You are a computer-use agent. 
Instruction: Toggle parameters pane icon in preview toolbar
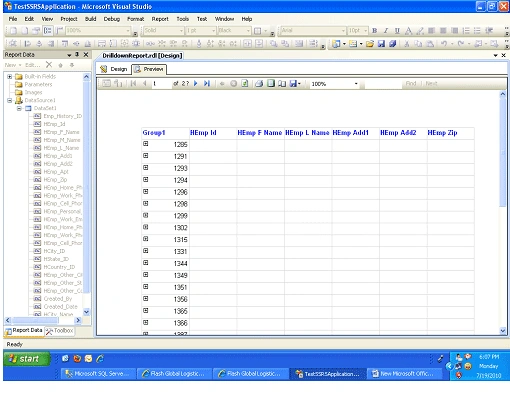coord(118,83)
